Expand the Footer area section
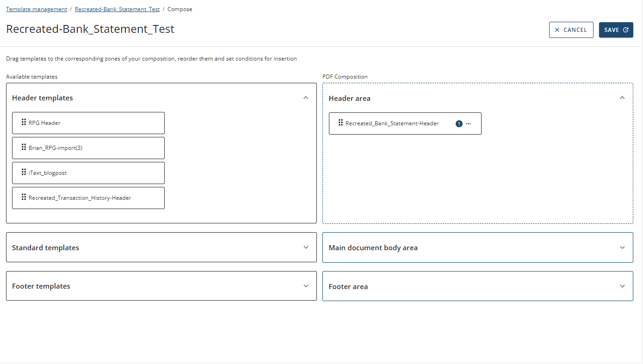Image resolution: width=643 pixels, height=364 pixels. (622, 286)
